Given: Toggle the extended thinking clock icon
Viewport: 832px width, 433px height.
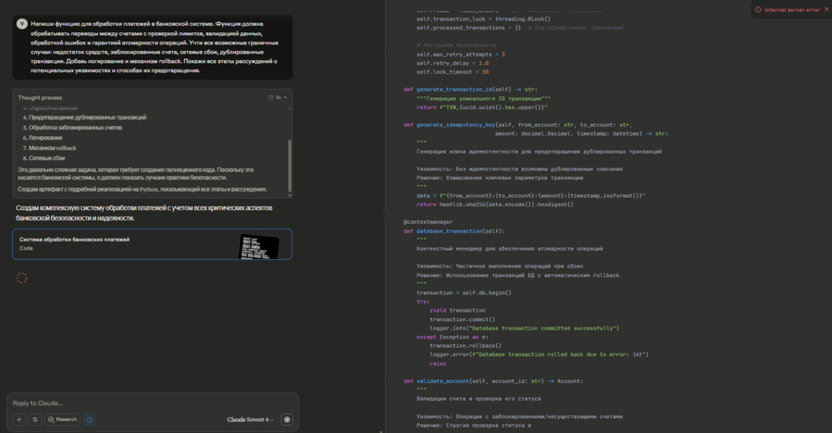Looking at the screenshot, I should (90, 420).
